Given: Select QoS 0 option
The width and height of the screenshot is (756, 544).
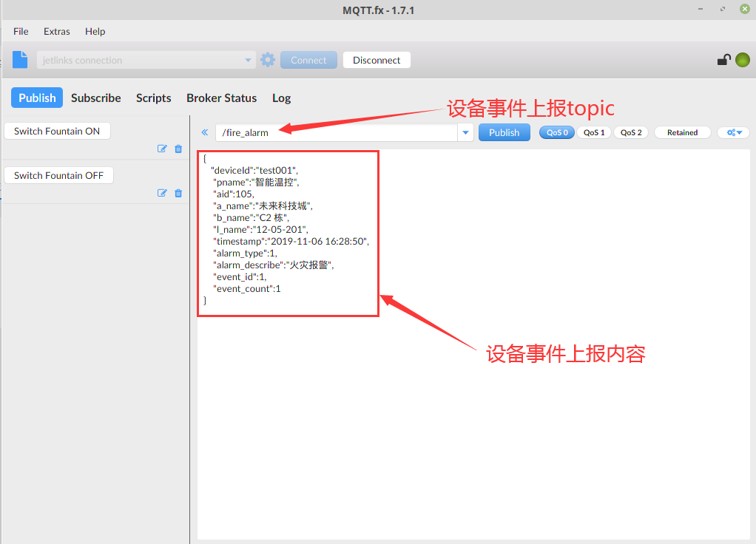Looking at the screenshot, I should pyautogui.click(x=557, y=132).
